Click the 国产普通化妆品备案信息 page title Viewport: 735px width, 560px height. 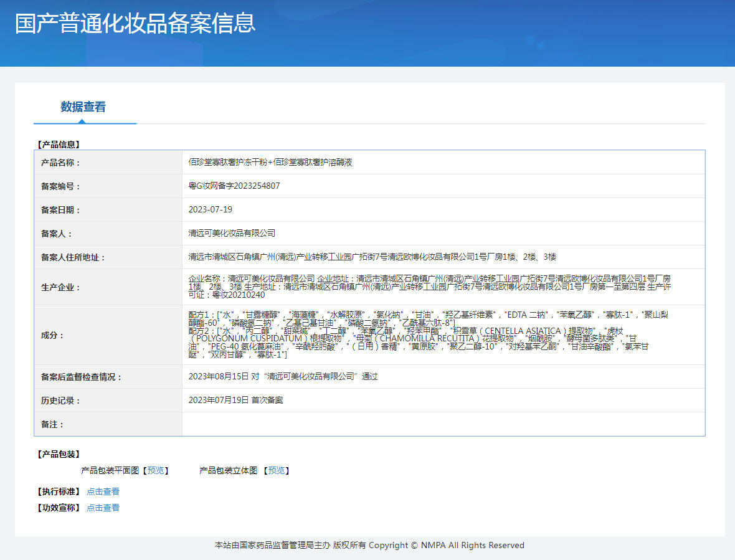135,24
